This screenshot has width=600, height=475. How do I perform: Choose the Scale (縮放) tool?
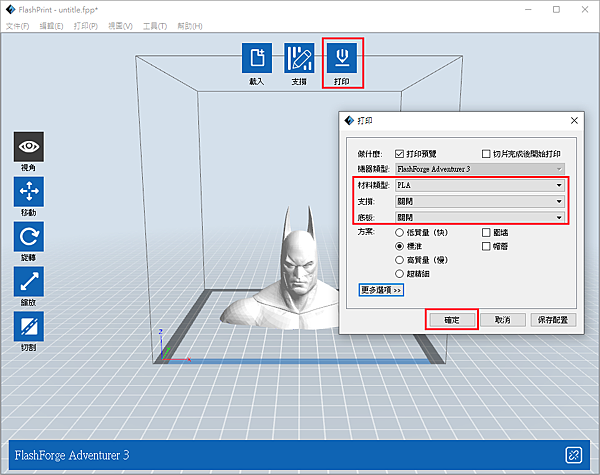28,282
